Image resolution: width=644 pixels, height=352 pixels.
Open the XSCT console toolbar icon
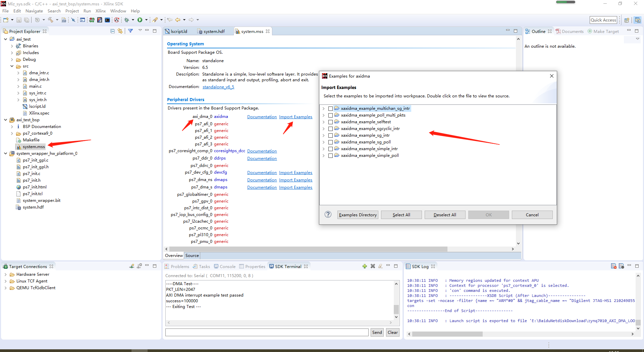click(83, 20)
